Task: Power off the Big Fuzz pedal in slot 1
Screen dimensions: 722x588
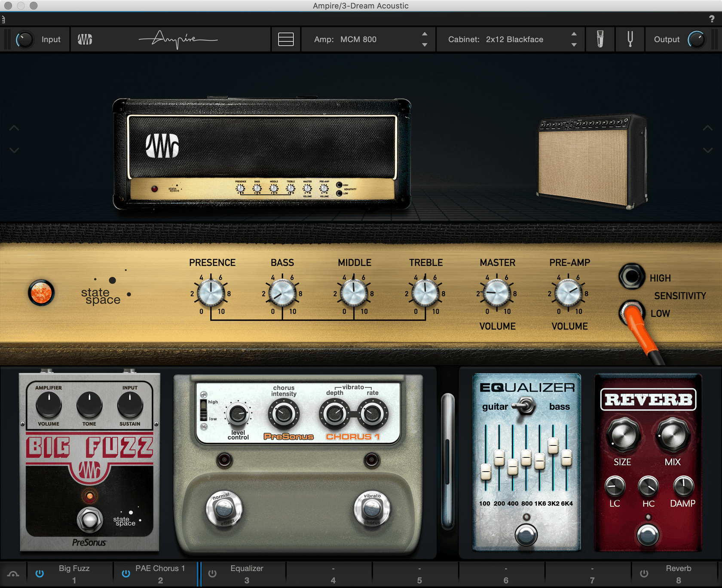Action: point(40,573)
